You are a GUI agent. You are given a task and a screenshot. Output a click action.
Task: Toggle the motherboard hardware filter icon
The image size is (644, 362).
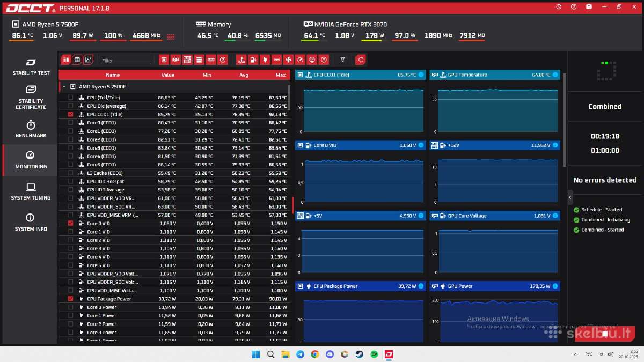point(187,60)
